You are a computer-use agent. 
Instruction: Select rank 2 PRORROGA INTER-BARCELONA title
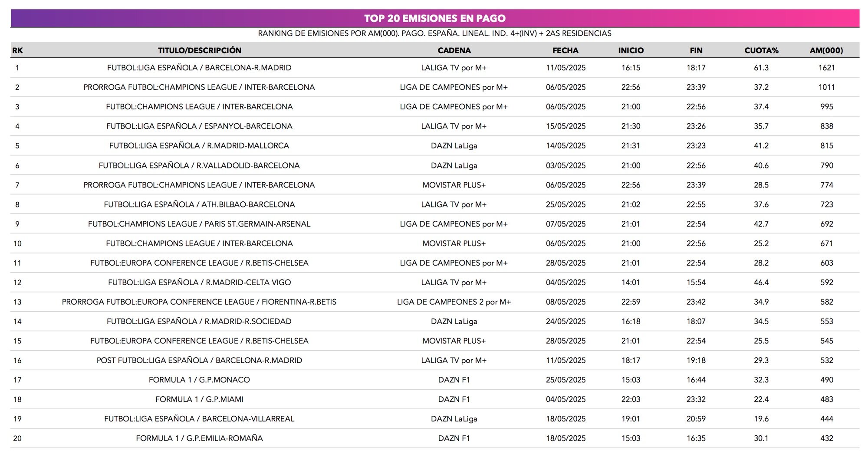coord(199,87)
